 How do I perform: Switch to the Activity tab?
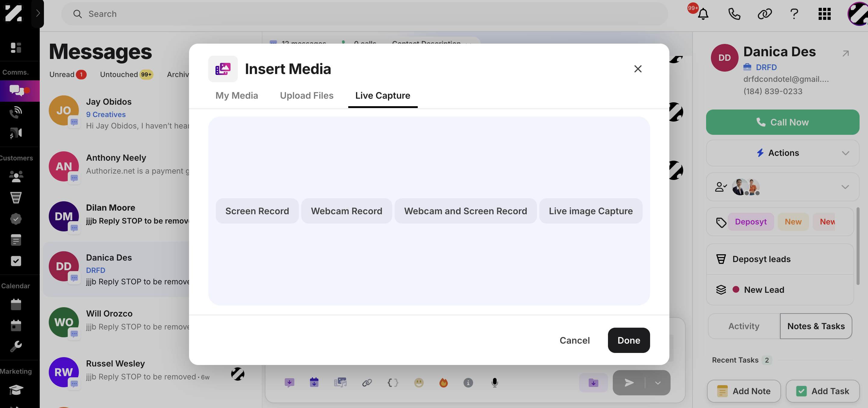[x=744, y=326]
